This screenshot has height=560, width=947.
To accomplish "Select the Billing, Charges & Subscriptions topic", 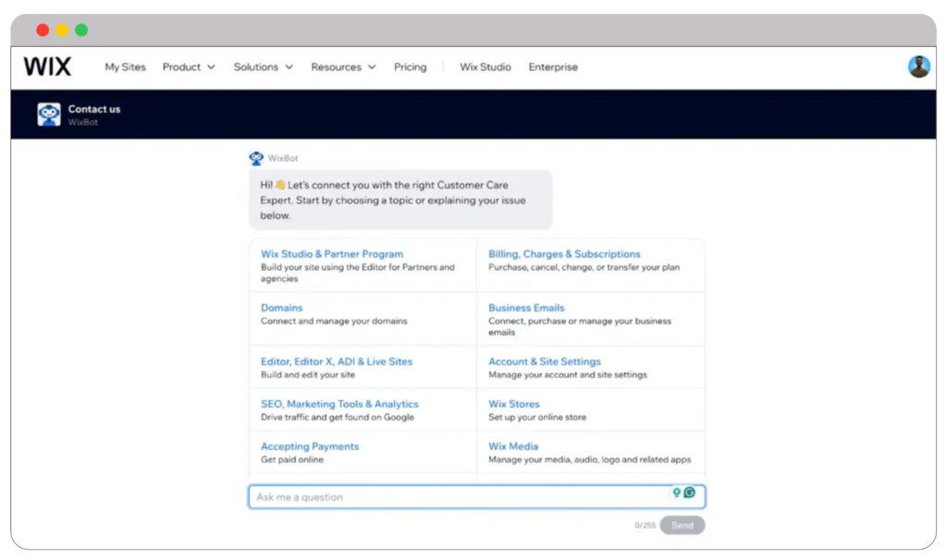I will (564, 254).
